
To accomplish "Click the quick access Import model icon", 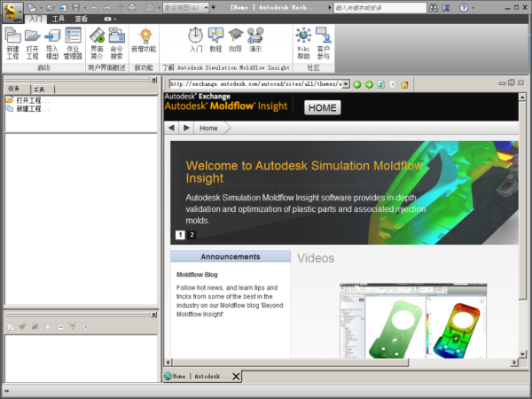I will pos(64,7).
